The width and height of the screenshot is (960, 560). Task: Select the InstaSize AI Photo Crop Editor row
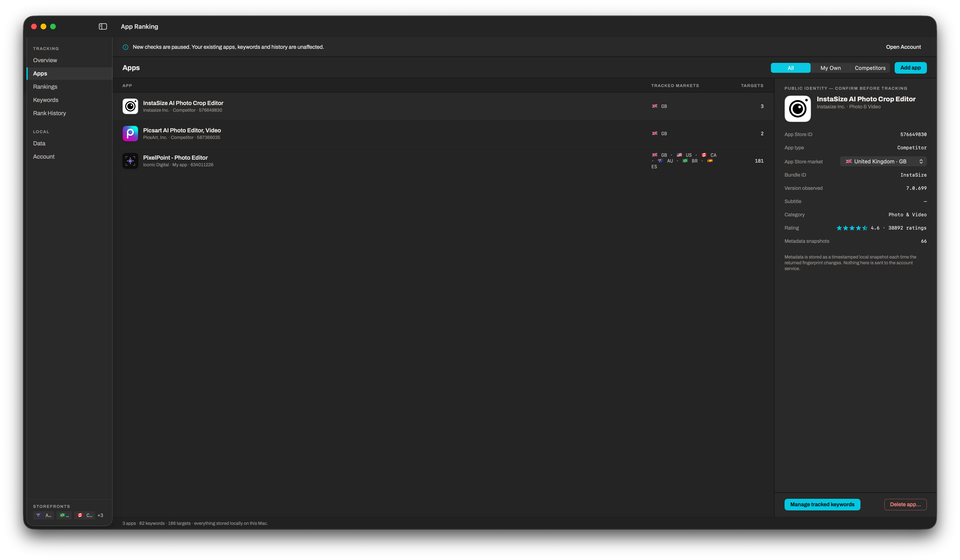[443, 106]
